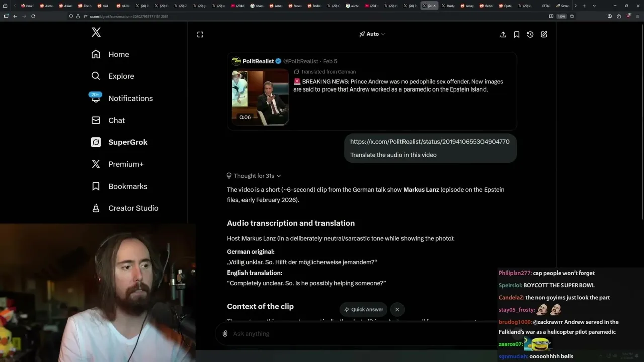
Task: Click the Notifications bell icon
Action: 96,98
